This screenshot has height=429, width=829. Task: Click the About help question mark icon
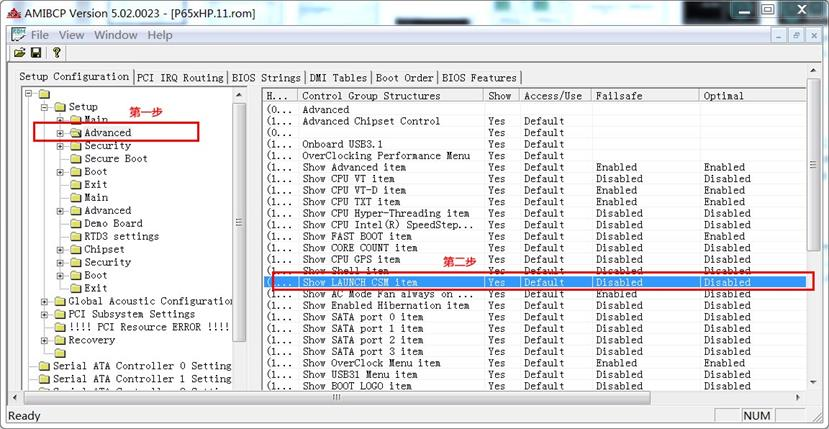tap(57, 52)
